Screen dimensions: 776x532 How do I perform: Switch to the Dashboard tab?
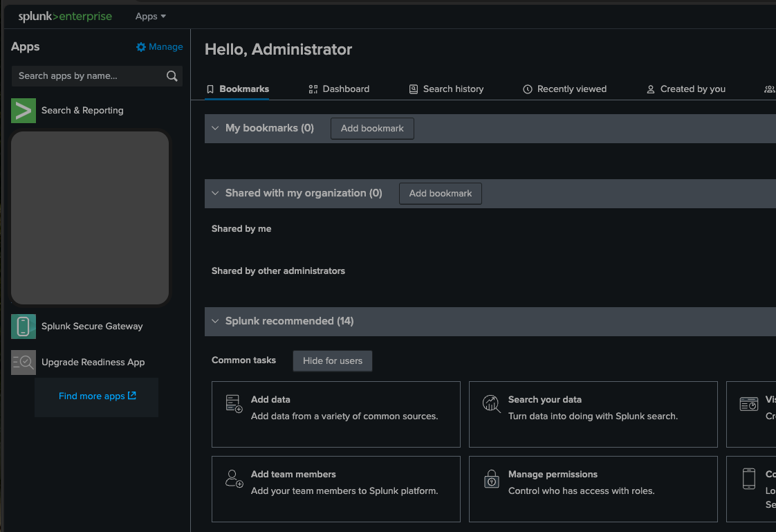point(339,89)
